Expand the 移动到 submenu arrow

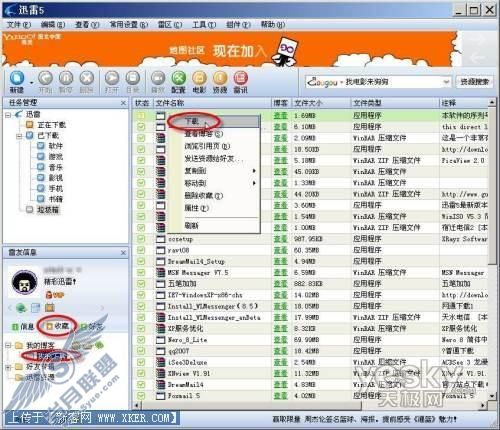[x=254, y=183]
